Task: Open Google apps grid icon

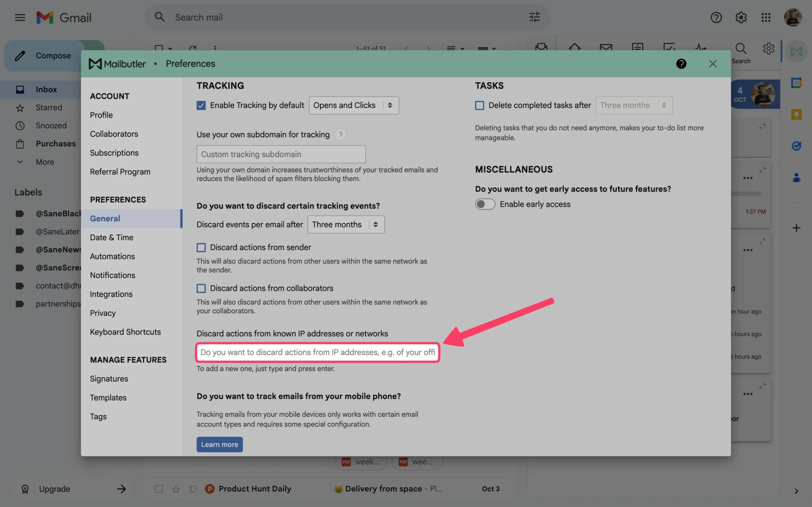Action: pyautogui.click(x=766, y=17)
